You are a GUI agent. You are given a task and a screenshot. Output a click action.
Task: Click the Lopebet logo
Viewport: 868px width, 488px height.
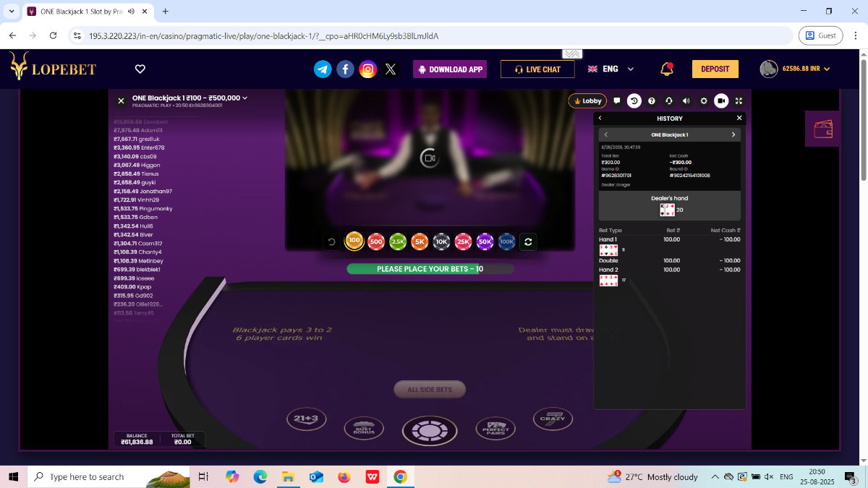pyautogui.click(x=53, y=67)
